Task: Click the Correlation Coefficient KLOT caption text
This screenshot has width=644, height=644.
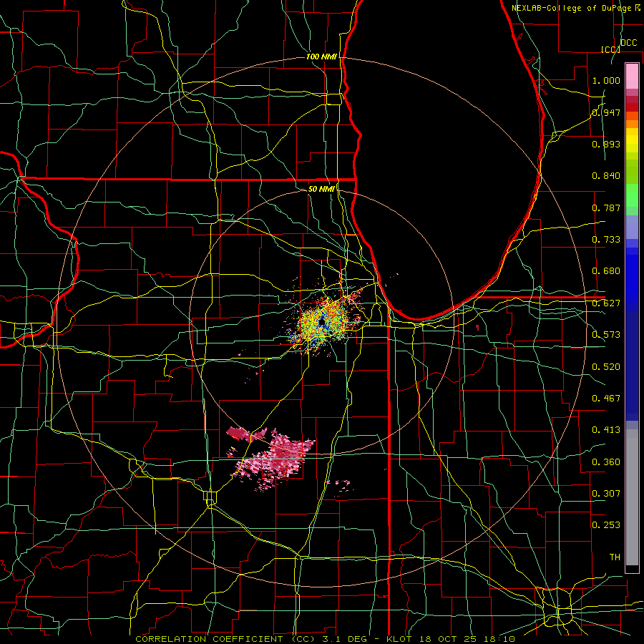Action: click(325, 639)
